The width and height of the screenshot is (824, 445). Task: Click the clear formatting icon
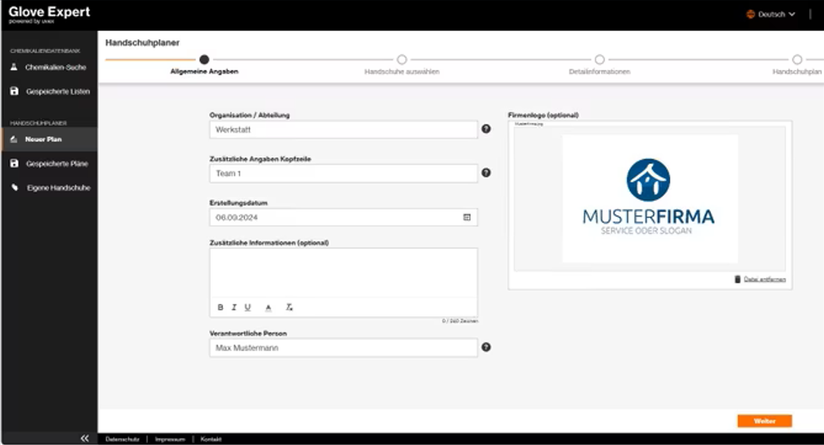(x=289, y=307)
